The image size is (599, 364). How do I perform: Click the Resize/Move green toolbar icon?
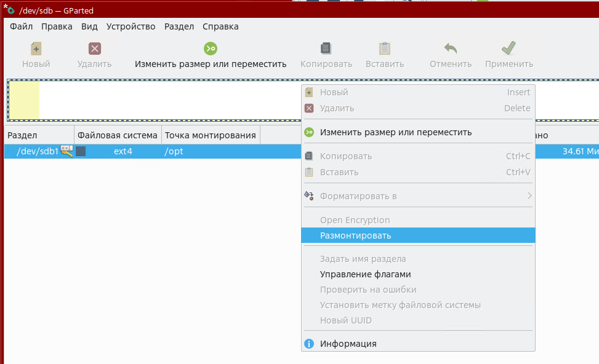pyautogui.click(x=211, y=49)
